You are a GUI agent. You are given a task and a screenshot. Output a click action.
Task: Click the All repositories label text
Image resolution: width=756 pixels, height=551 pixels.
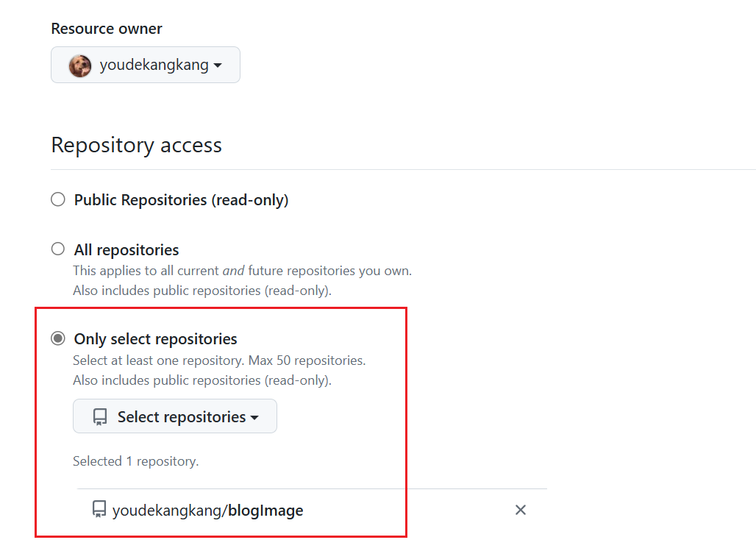point(126,250)
